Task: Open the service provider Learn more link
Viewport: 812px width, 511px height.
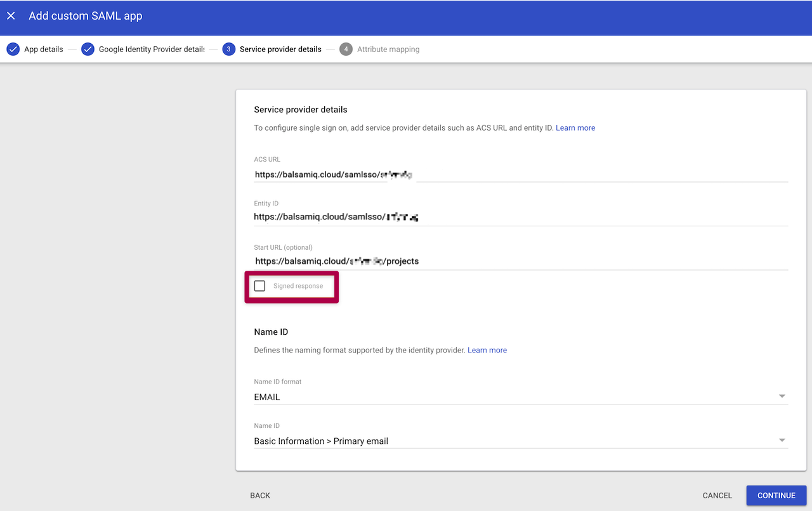Action: [575, 127]
